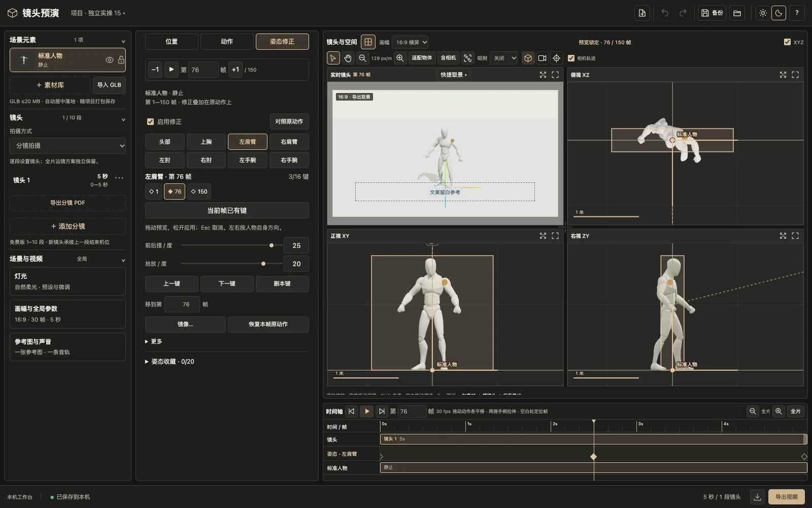Screen dimensions: 812x508
Task: Toggle the 3D cube object icon
Action: pyautogui.click(x=528, y=58)
